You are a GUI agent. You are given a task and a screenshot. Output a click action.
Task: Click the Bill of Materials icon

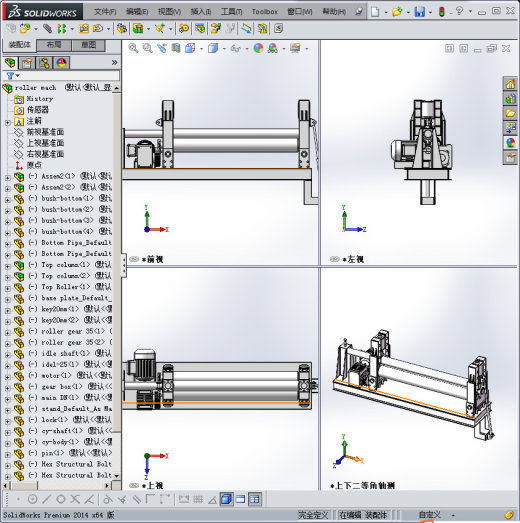[x=200, y=29]
